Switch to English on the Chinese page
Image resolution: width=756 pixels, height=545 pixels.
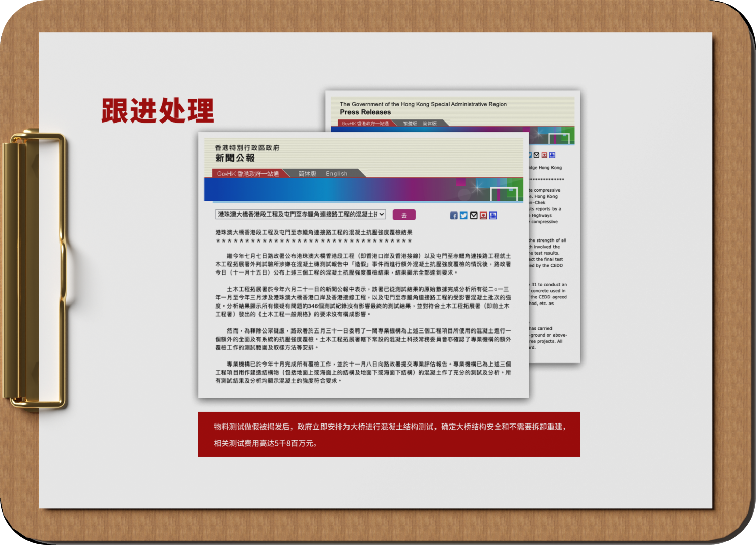tap(337, 174)
